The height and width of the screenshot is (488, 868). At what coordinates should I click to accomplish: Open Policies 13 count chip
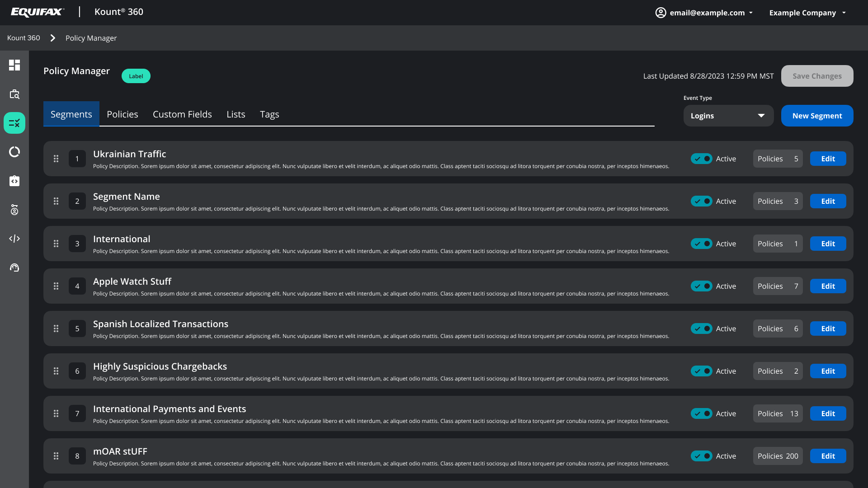[x=778, y=413]
